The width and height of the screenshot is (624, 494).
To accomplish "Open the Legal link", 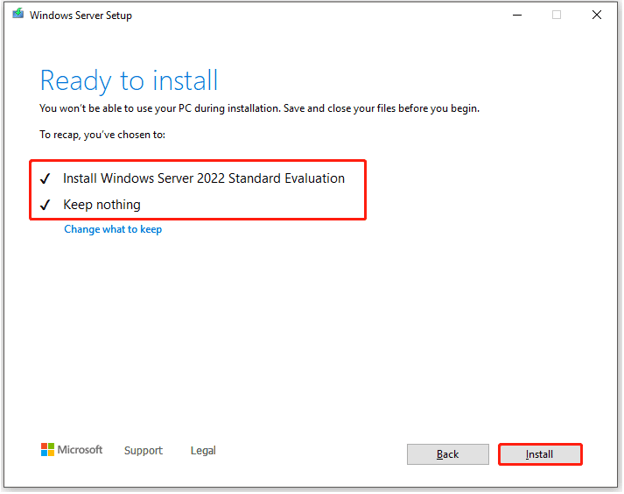I will pyautogui.click(x=203, y=451).
